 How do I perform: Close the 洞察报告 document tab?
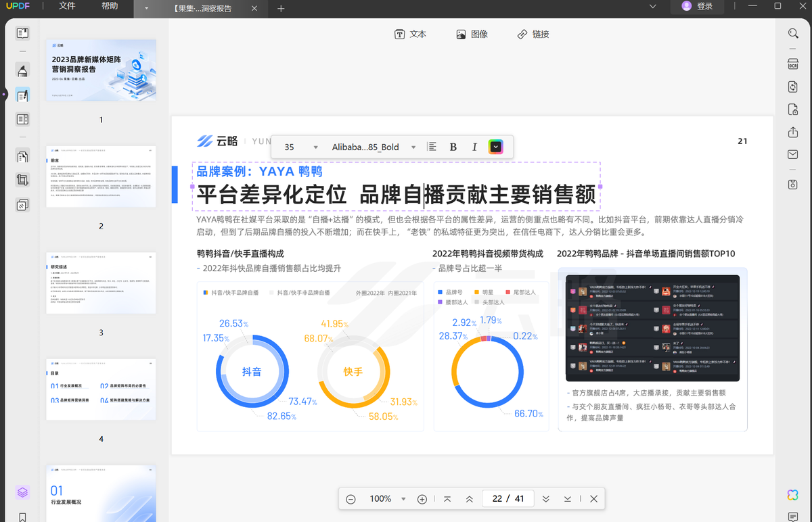[x=254, y=9]
